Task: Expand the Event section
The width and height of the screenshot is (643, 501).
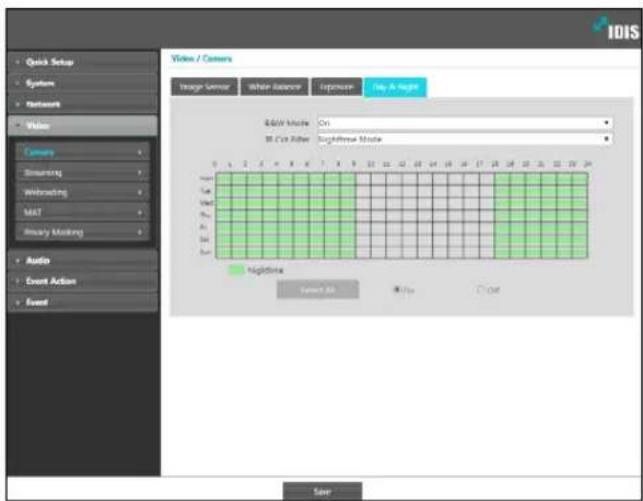Action: click(82, 302)
